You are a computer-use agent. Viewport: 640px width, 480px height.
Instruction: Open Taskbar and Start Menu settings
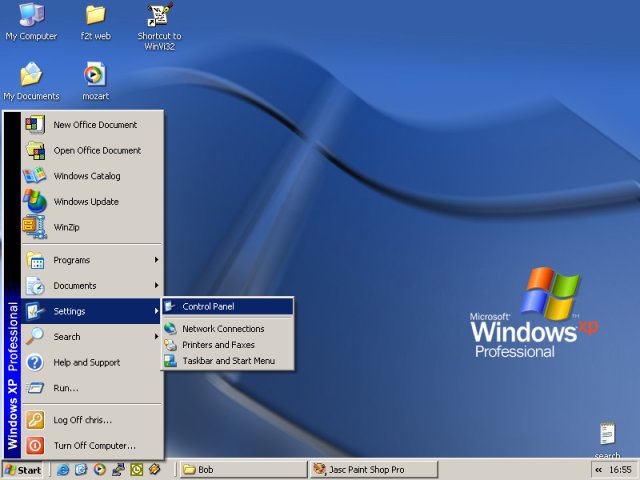click(x=228, y=361)
